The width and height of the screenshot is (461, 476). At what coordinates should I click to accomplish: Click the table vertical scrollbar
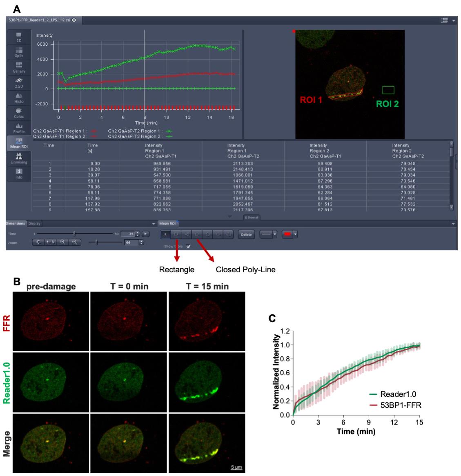[451, 176]
